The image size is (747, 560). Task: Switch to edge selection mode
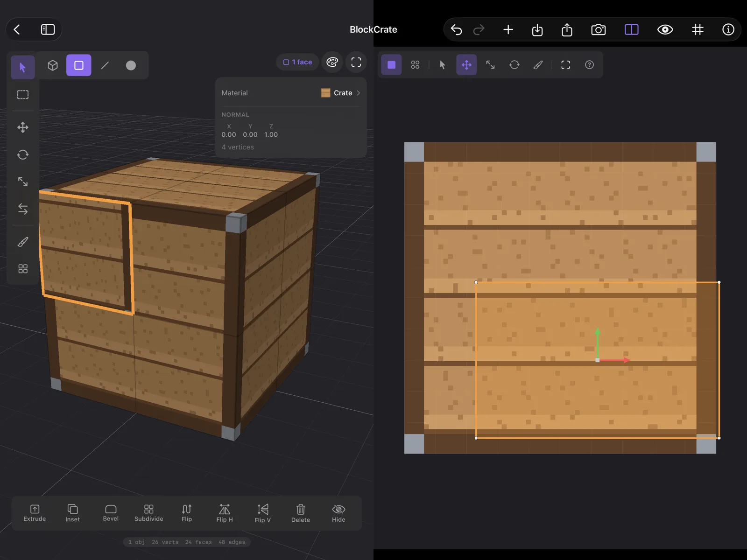(105, 65)
